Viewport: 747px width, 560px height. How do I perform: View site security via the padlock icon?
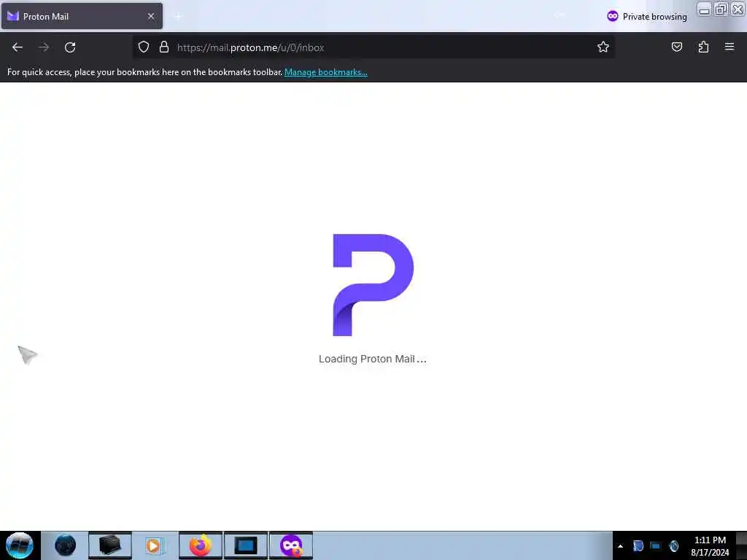click(x=164, y=47)
